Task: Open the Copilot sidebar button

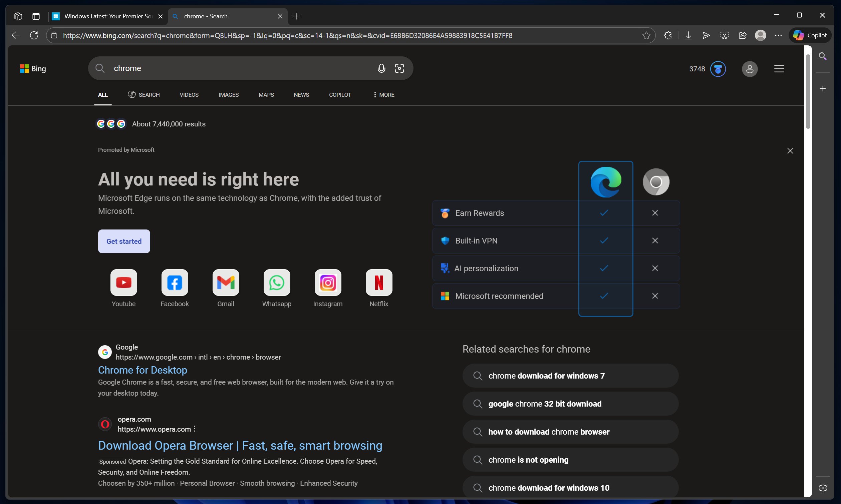Action: (x=810, y=35)
